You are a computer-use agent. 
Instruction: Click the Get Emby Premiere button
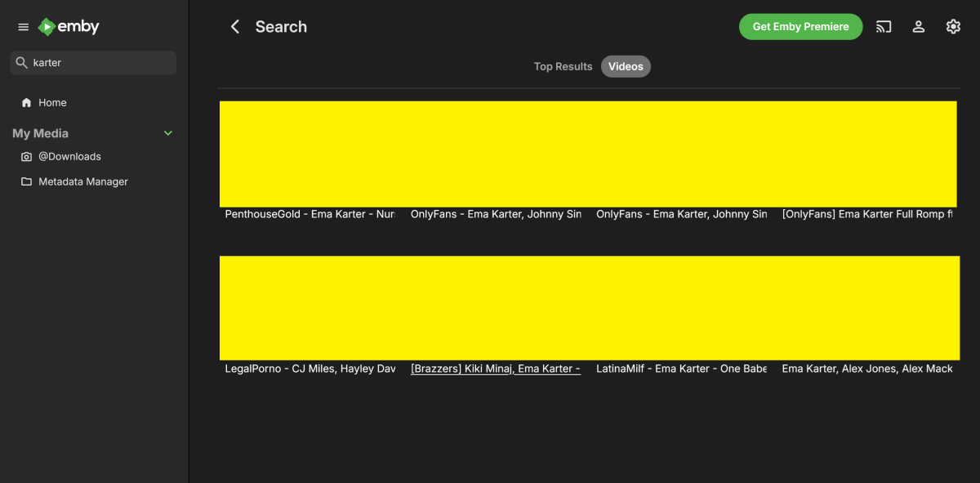pos(800,26)
